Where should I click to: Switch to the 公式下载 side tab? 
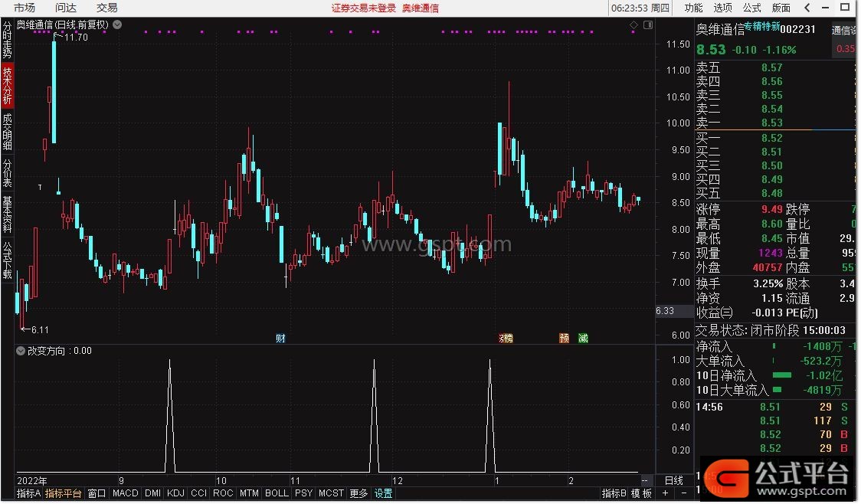[x=7, y=260]
